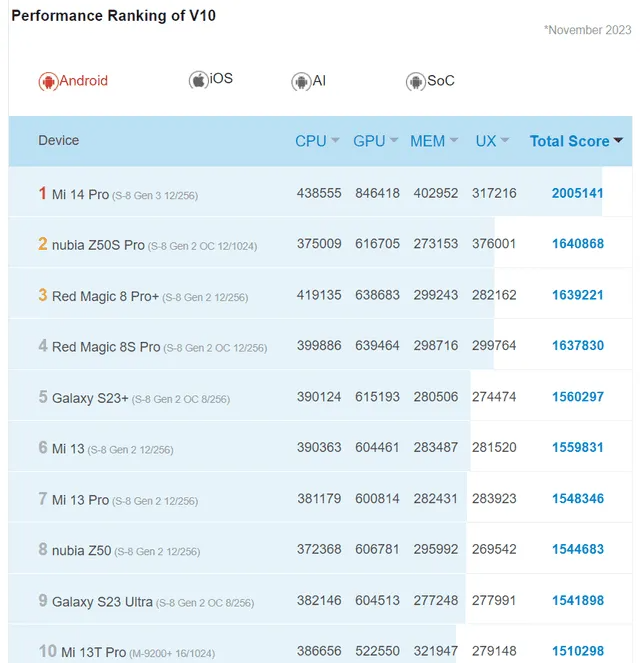Sort by GPU using its arrow
Viewport: 640px width, 663px height.
click(394, 140)
